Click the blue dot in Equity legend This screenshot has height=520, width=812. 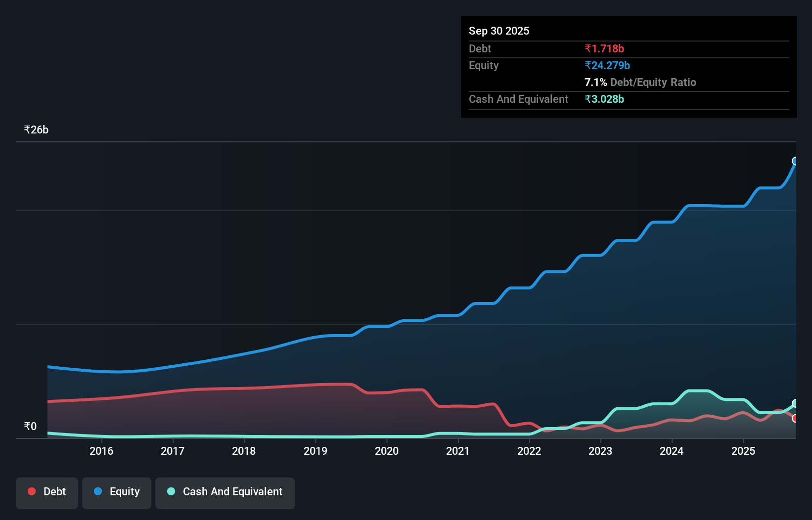98,491
